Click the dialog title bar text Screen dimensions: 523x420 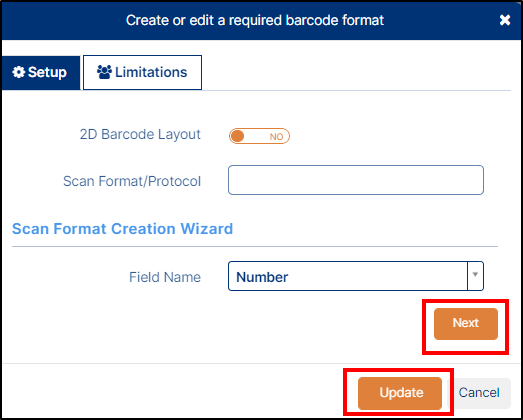click(x=255, y=20)
